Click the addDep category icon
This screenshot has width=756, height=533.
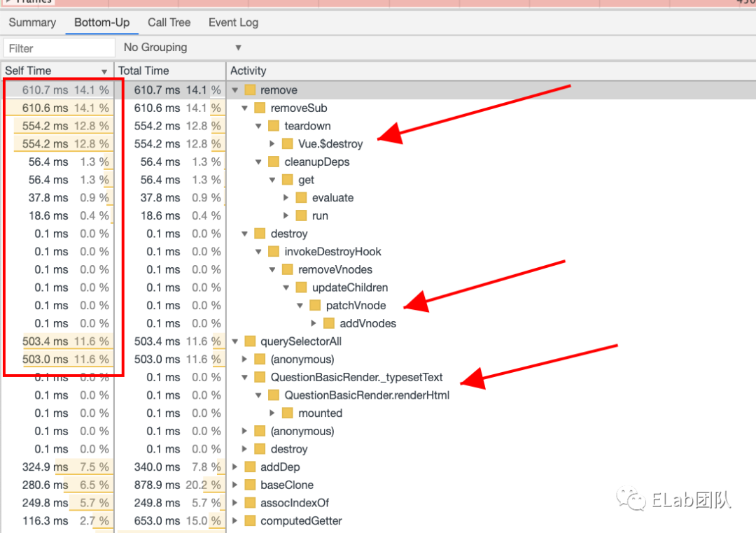[250, 467]
